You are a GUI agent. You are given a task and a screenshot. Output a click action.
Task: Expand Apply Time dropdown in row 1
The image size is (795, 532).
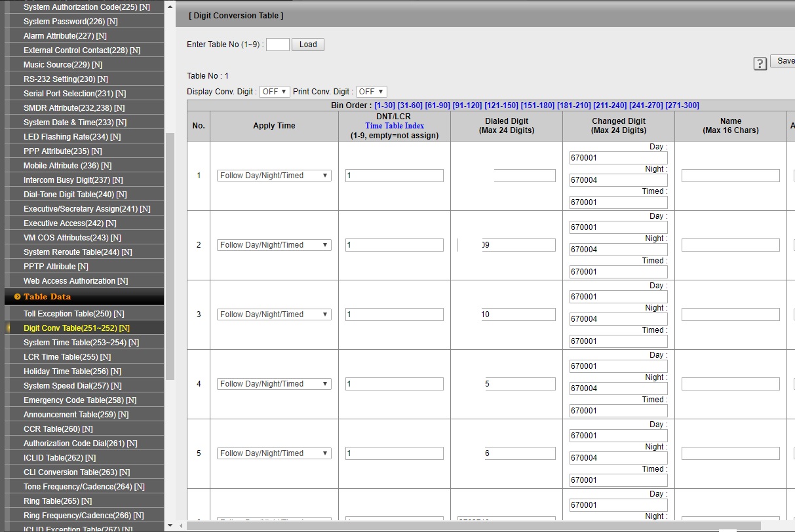tap(274, 176)
